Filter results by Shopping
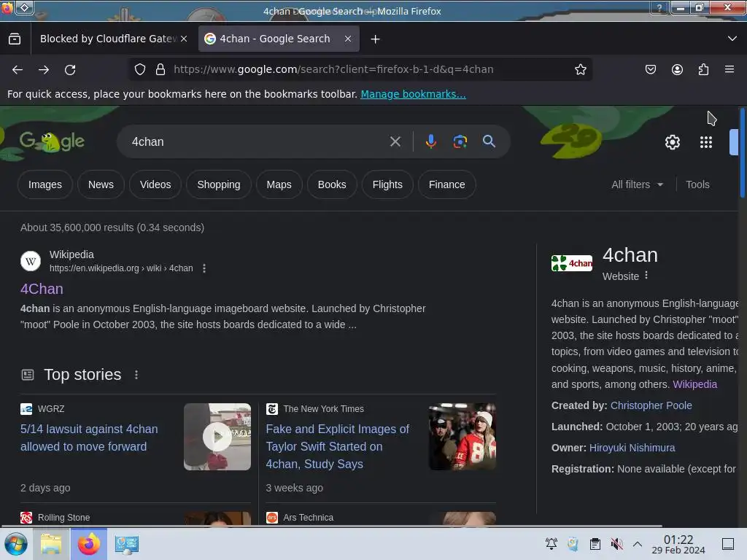The width and height of the screenshot is (747, 560). point(219,184)
